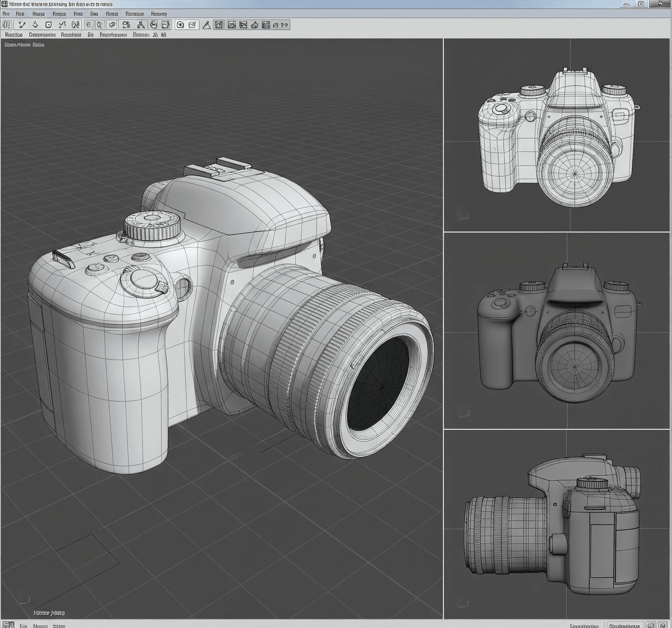Image resolution: width=672 pixels, height=628 pixels.
Task: Open the numeric '26' option in secondary bar
Action: pyautogui.click(x=155, y=35)
